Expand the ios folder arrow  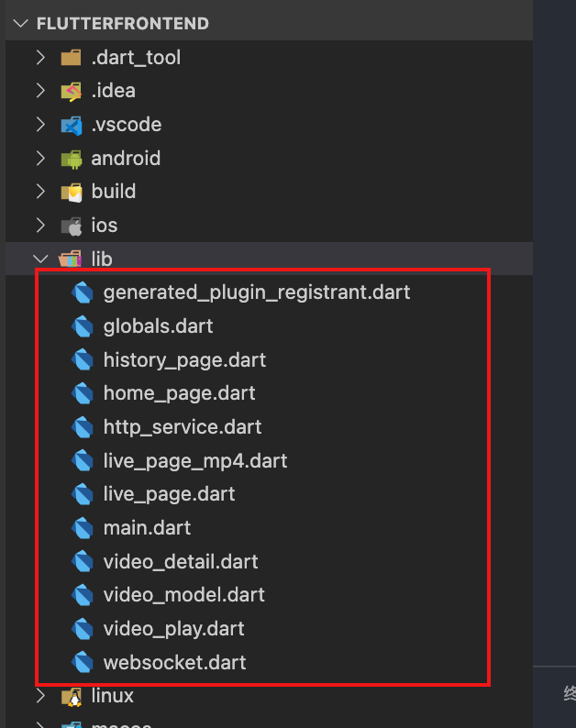(x=41, y=226)
